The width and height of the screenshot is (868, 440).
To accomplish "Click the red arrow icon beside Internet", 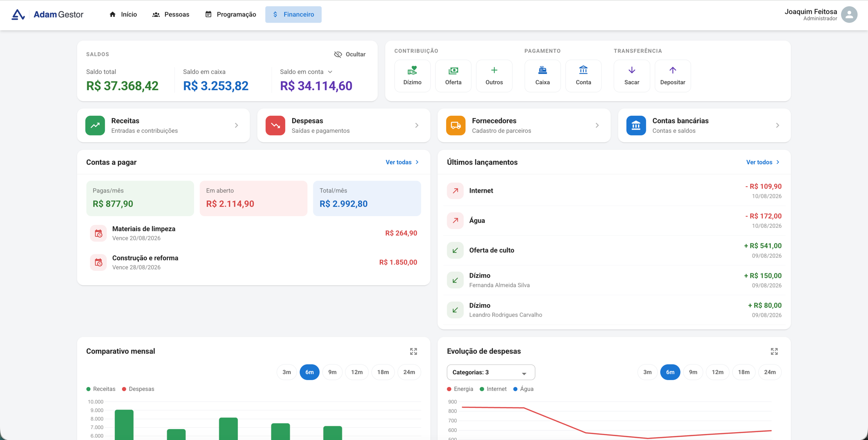I will pos(455,190).
